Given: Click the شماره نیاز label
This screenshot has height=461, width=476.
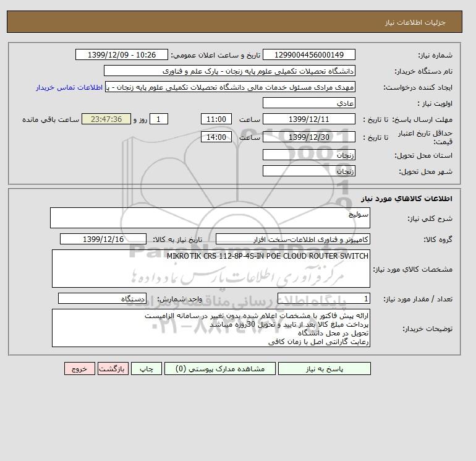Looking at the screenshot, I should (x=435, y=55).
